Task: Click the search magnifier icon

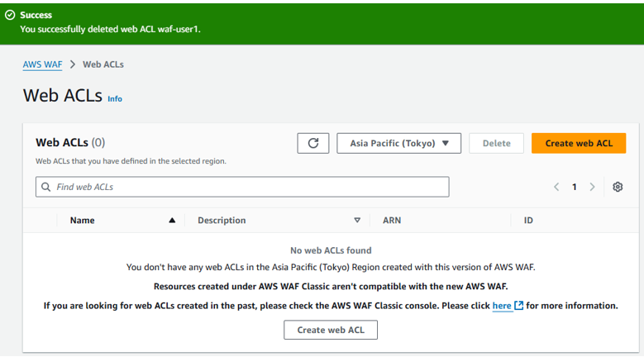Action: 46,187
